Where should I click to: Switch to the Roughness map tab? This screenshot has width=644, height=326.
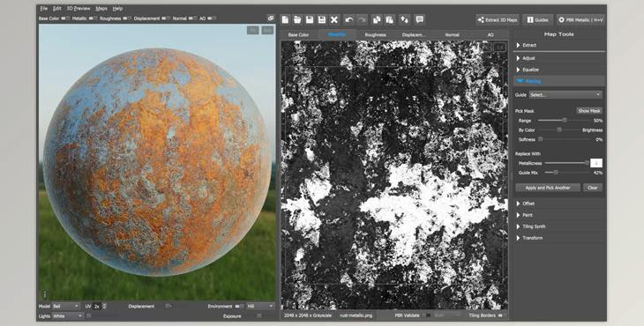[375, 35]
